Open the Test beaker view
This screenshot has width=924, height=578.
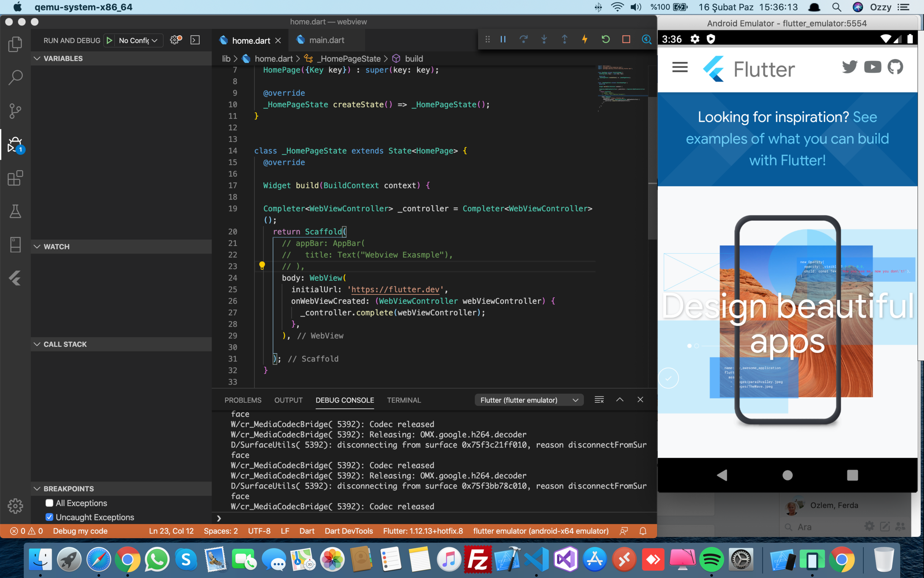coord(15,211)
